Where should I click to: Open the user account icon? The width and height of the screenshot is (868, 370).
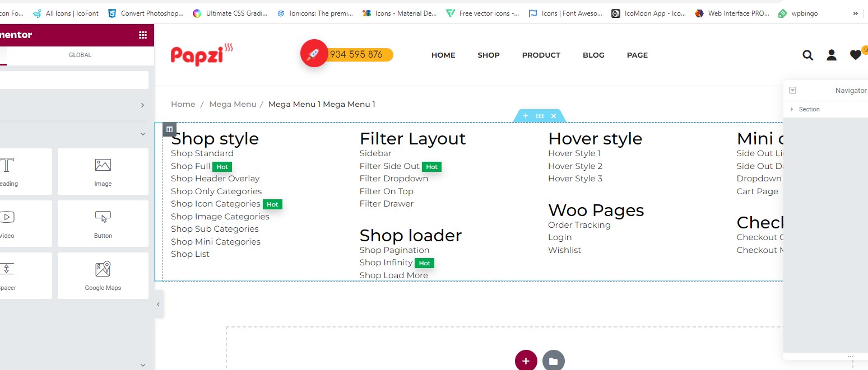[x=832, y=55]
